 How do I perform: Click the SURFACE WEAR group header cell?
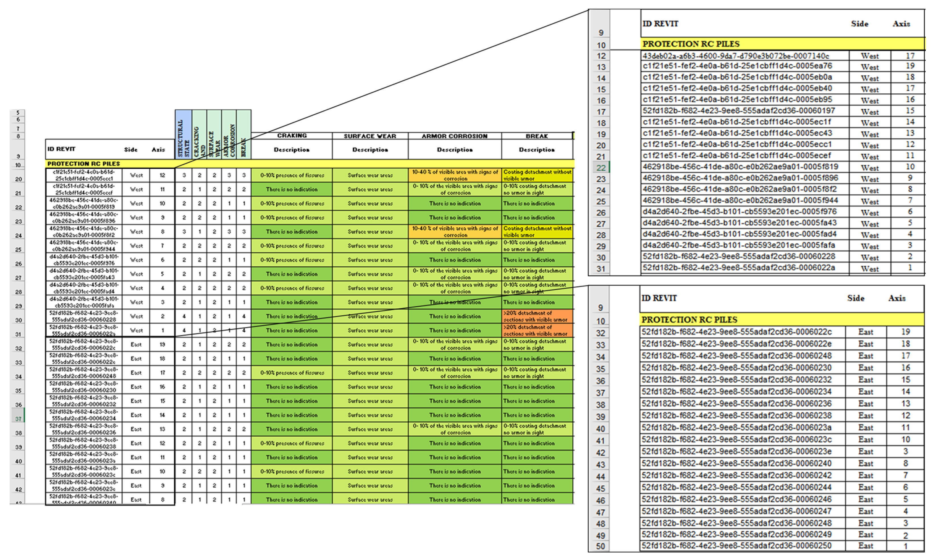(x=370, y=136)
